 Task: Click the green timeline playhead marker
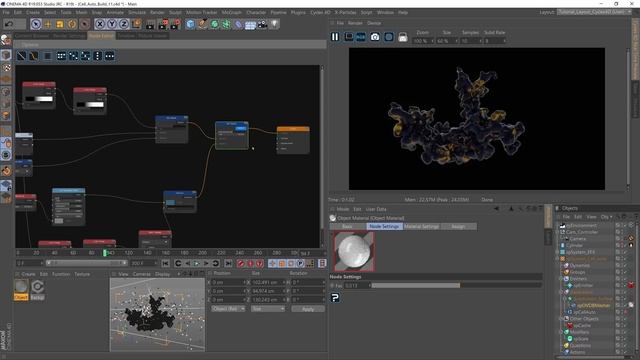coord(105,253)
